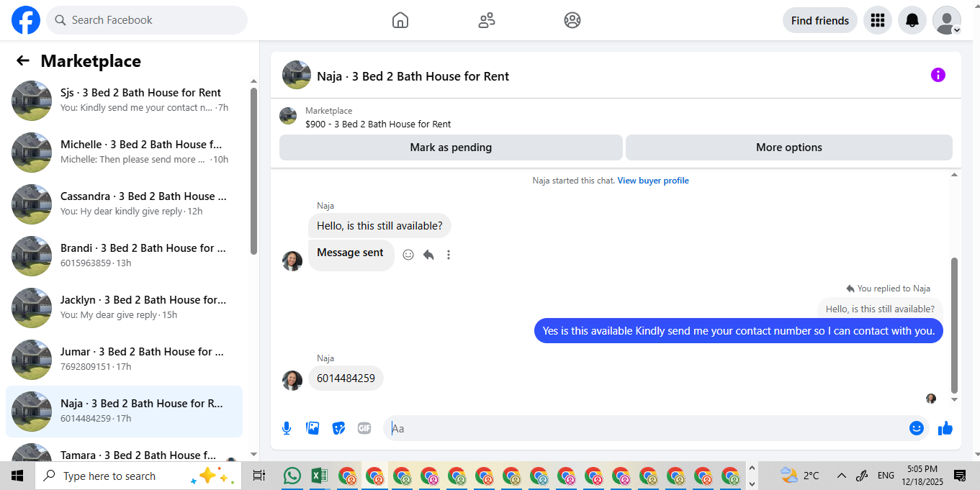980x490 pixels.
Task: Open the Windows Start menu
Action: [x=17, y=476]
